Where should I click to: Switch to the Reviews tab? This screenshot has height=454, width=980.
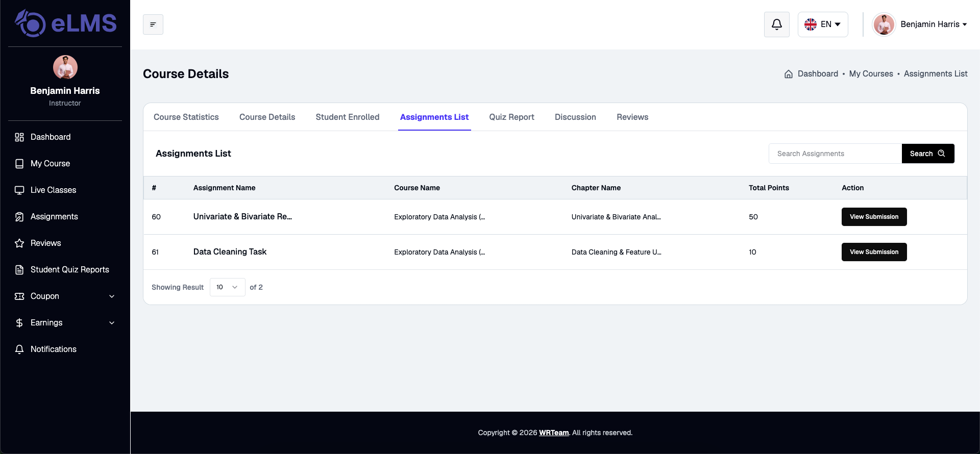click(x=632, y=117)
